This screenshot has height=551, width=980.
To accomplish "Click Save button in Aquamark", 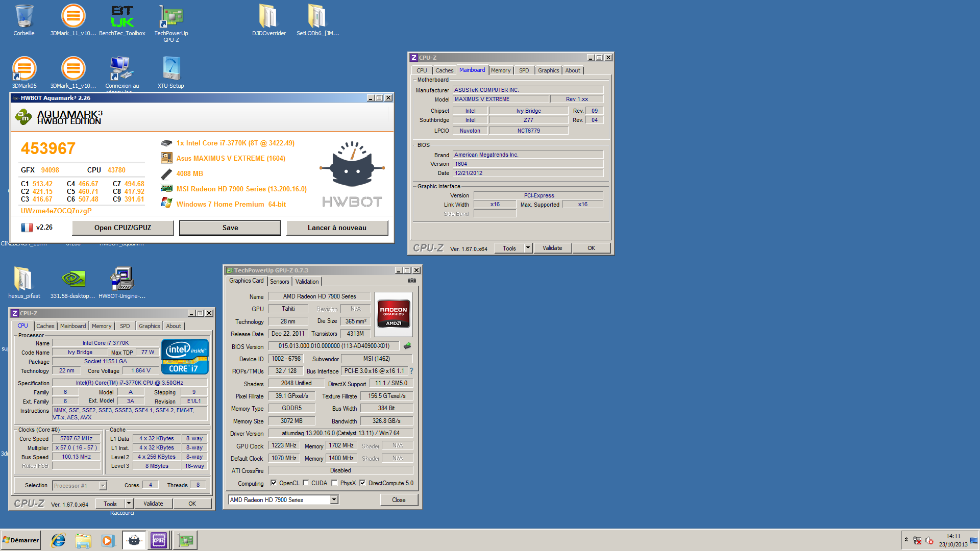I will (230, 228).
